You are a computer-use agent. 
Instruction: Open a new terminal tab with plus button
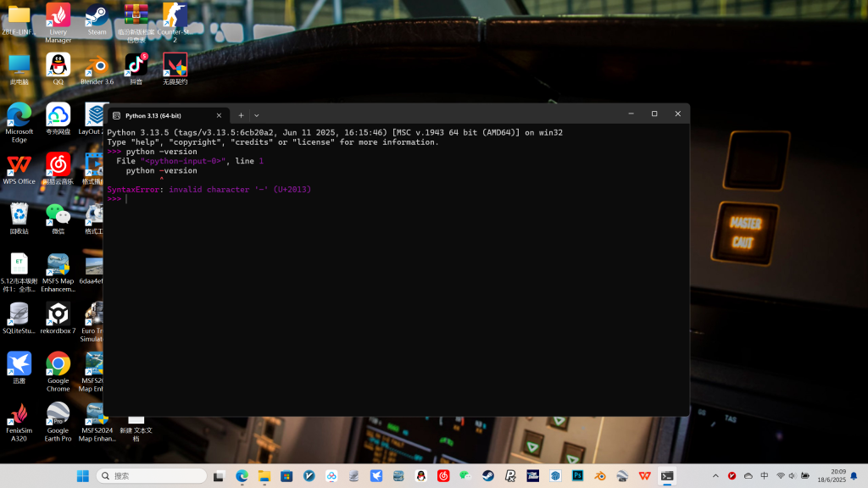[241, 115]
